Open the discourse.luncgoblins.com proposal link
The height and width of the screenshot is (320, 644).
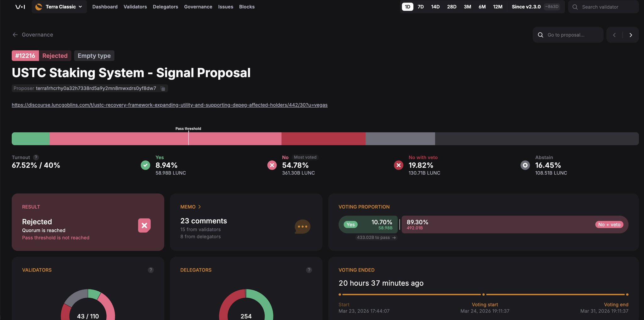[170, 105]
